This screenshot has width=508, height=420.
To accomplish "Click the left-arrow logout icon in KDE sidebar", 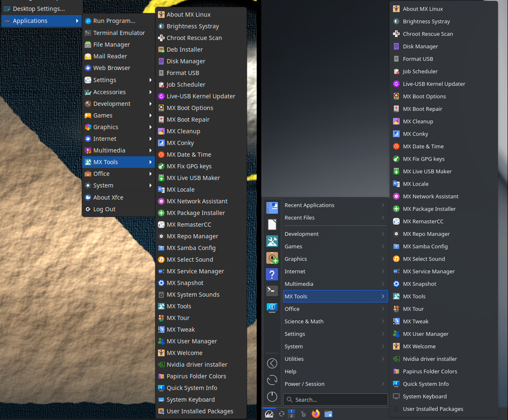I will tap(272, 363).
